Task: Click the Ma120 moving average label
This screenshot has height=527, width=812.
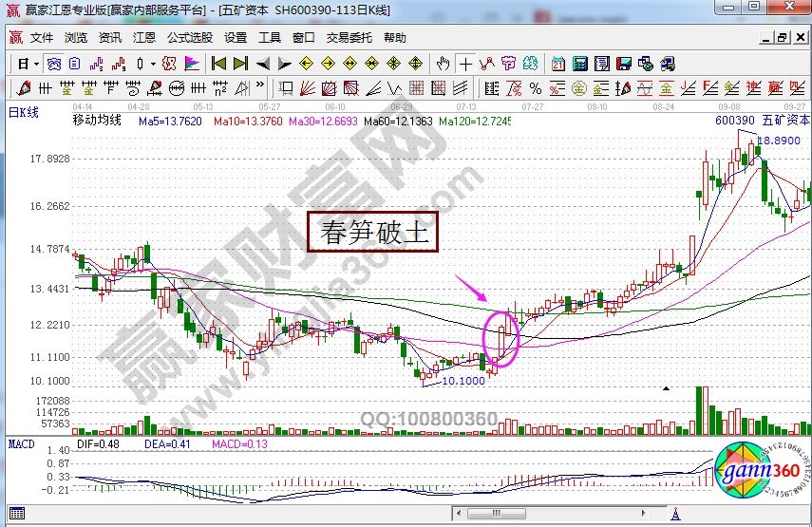Action: (474, 122)
